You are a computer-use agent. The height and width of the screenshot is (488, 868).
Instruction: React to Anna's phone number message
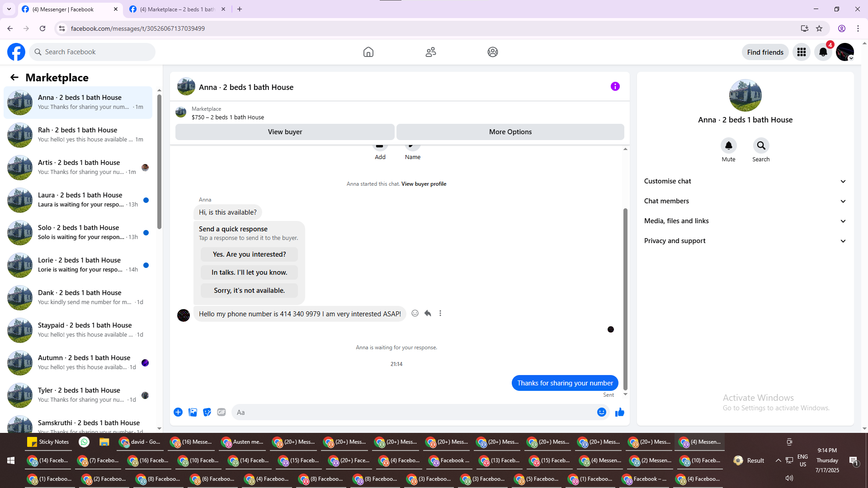415,313
